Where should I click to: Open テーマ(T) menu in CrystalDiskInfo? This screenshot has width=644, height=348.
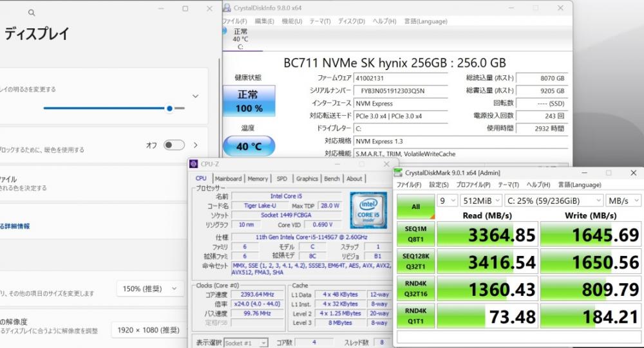pyautogui.click(x=320, y=21)
